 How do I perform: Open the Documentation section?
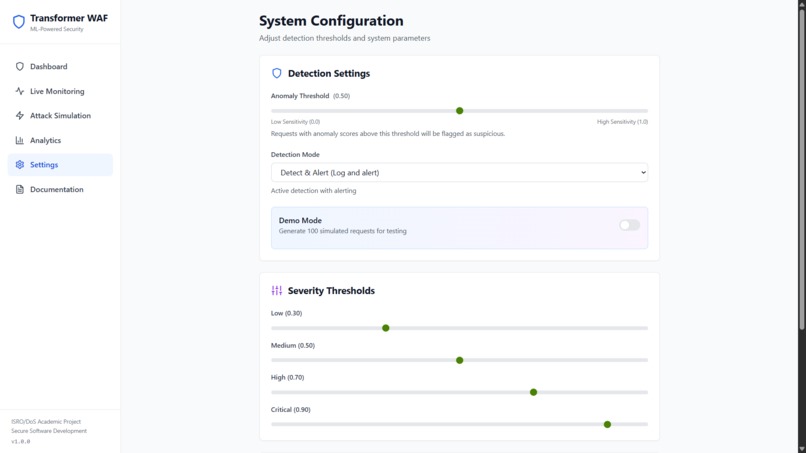(60, 189)
